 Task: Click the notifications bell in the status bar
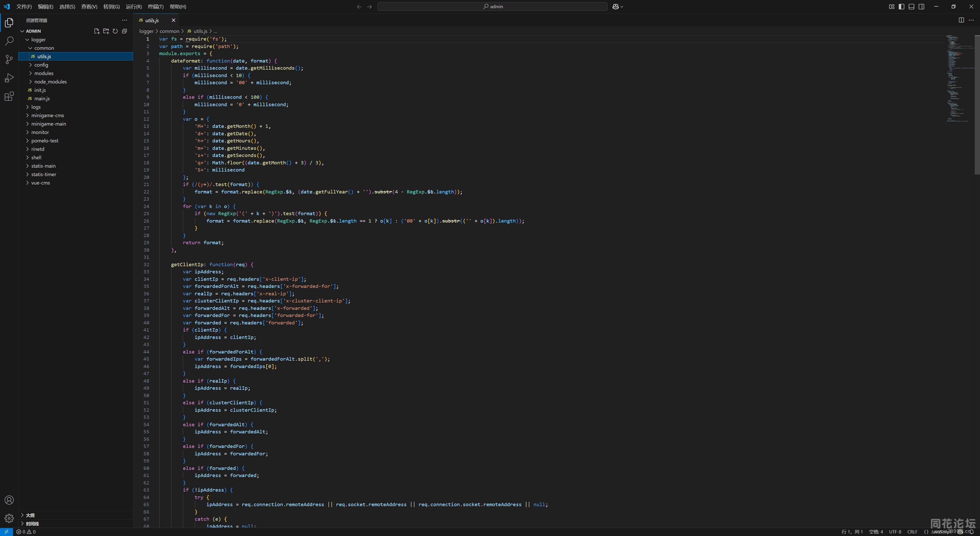pos(972,532)
